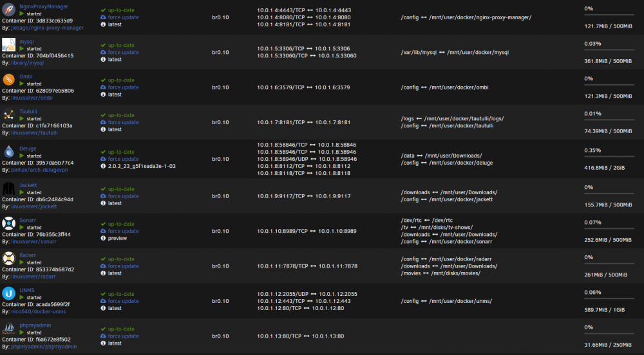This screenshot has height=355, width=644.
Task: Open the nico640/docker-unms repository link
Action: tap(39, 311)
